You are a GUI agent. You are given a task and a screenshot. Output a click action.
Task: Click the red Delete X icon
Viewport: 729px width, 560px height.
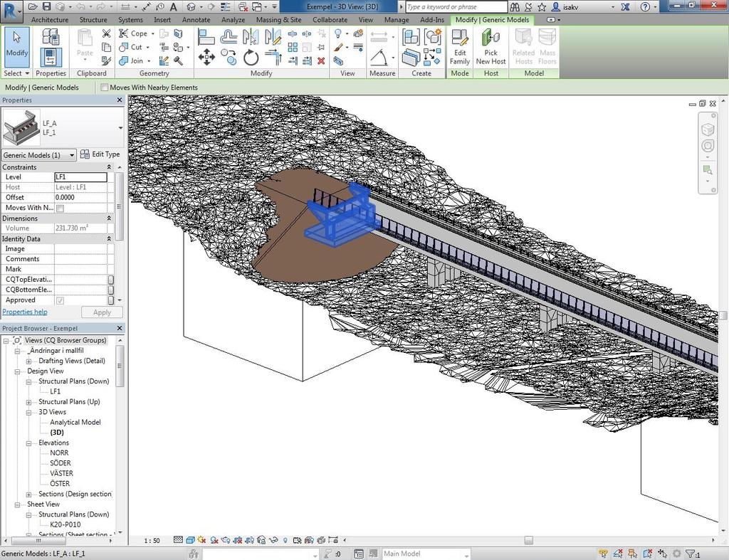[x=321, y=61]
